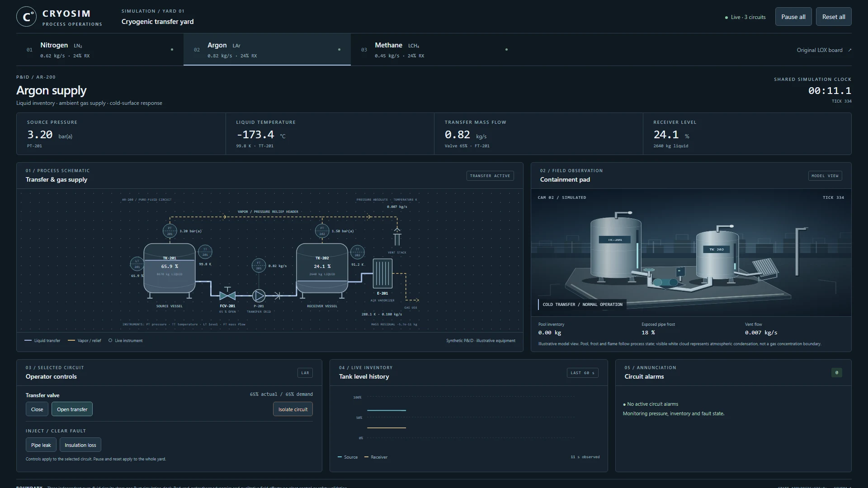This screenshot has height=488, width=868.
Task: Inject the Pipe leak fault
Action: [41, 445]
